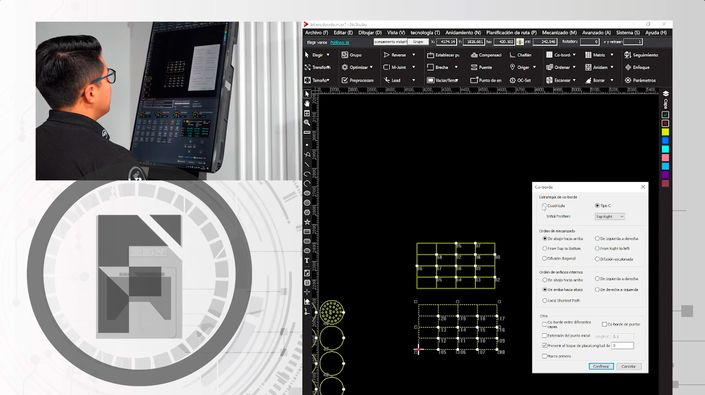Expand the Optimizar dropdown arrow
Viewport: 705px width, 395px height.
coord(371,67)
